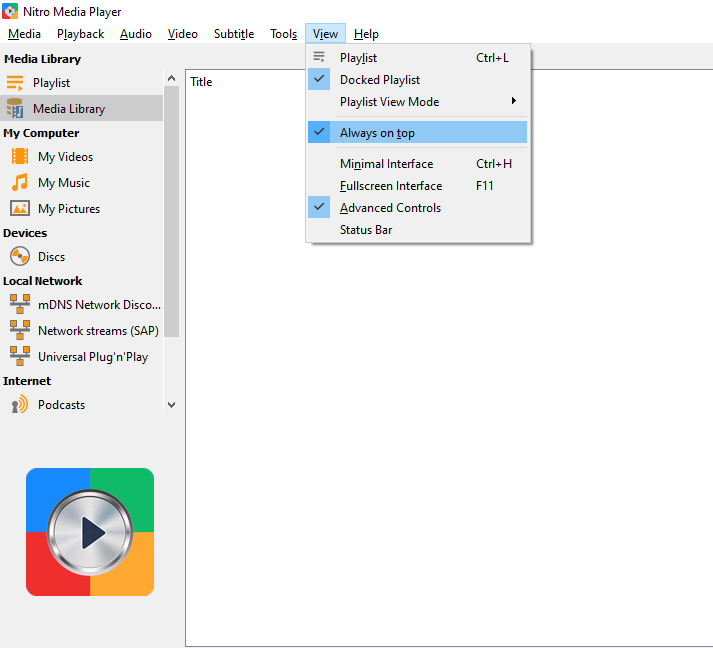Click the Media Library panel heading
Viewport: 713px width, 648px height.
(42, 59)
